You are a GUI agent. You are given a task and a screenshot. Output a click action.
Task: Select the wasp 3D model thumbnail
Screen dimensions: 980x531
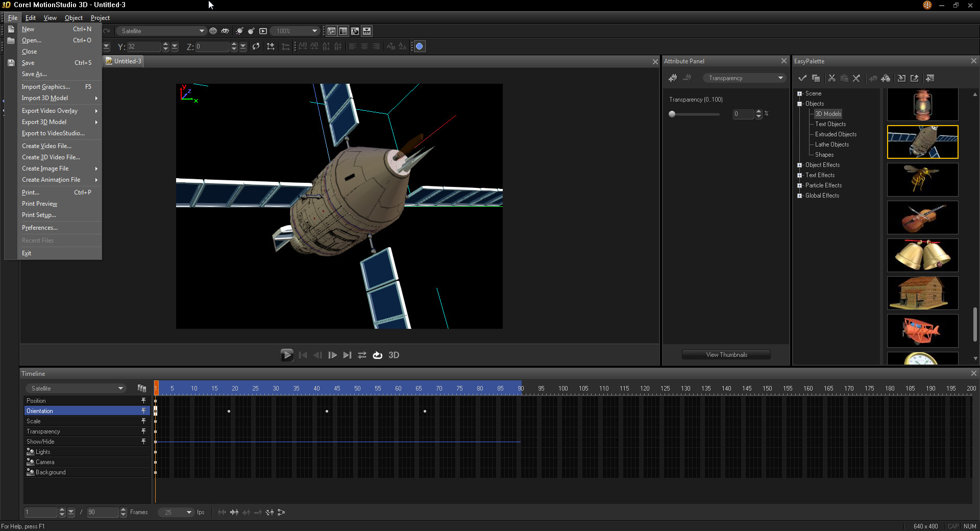tap(922, 180)
